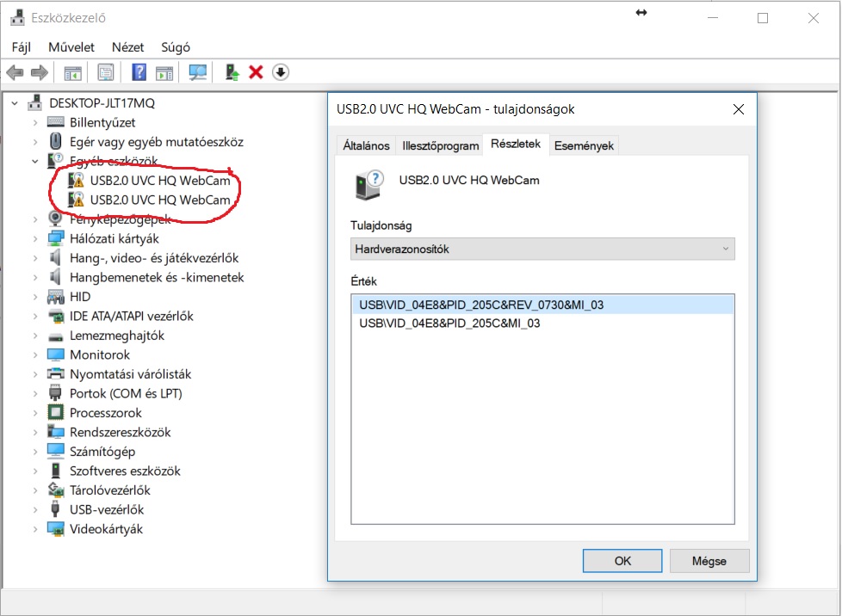Select the Rendszereszközök tree label
Screen dimensions: 842x616
(x=121, y=432)
